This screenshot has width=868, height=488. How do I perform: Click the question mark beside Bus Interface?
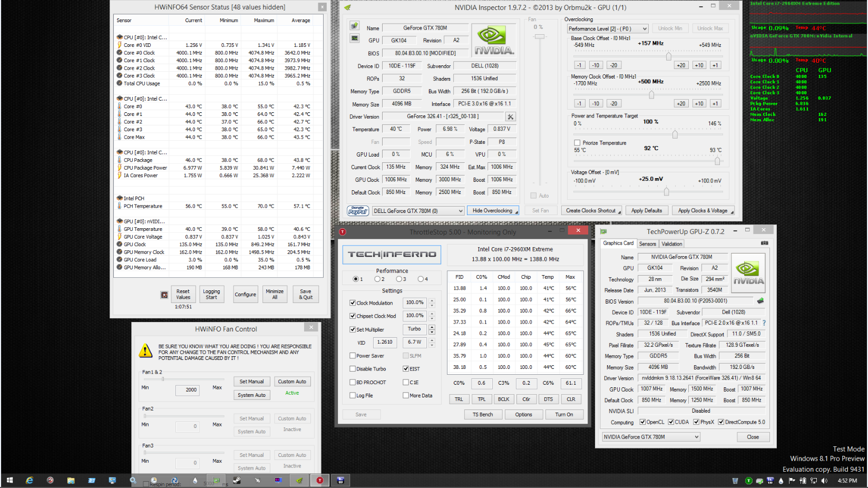764,323
